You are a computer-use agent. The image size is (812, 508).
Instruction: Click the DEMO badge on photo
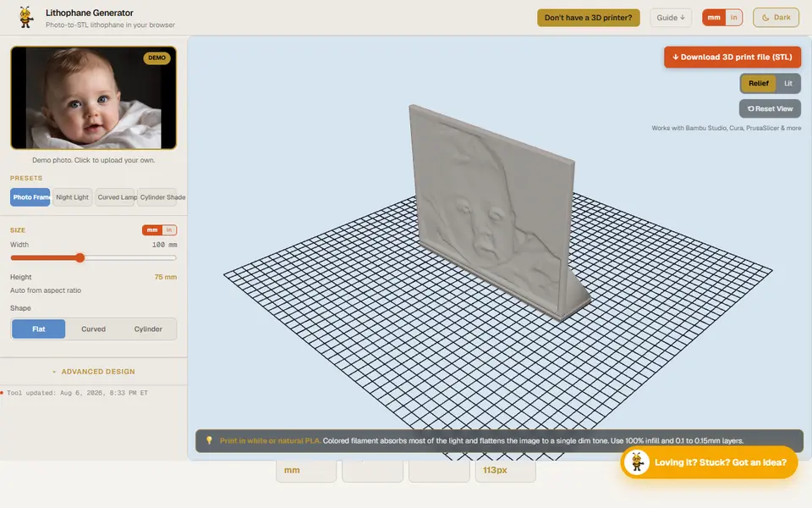[x=157, y=58]
